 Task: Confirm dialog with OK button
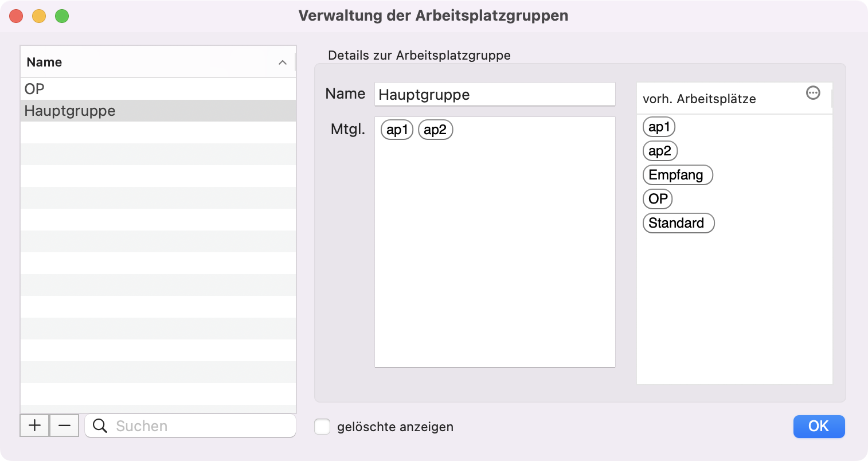819,426
